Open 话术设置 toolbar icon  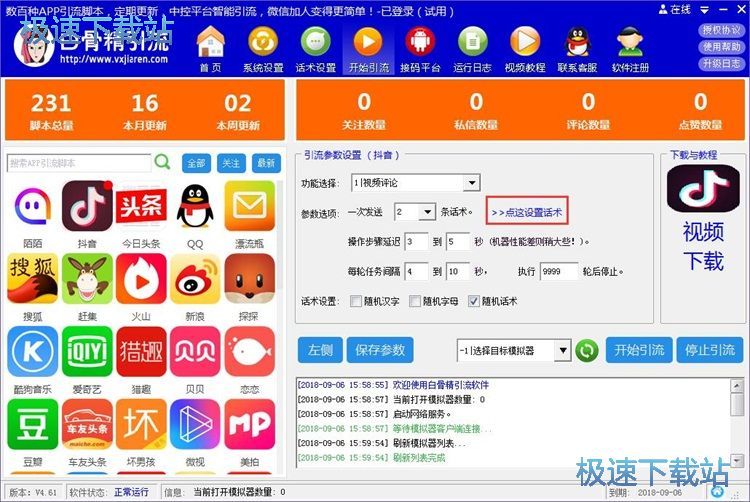[316, 48]
